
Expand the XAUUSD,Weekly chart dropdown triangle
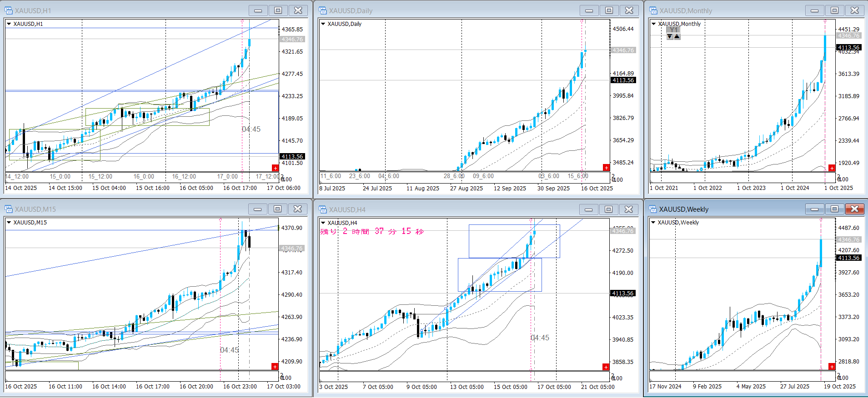[653, 223]
